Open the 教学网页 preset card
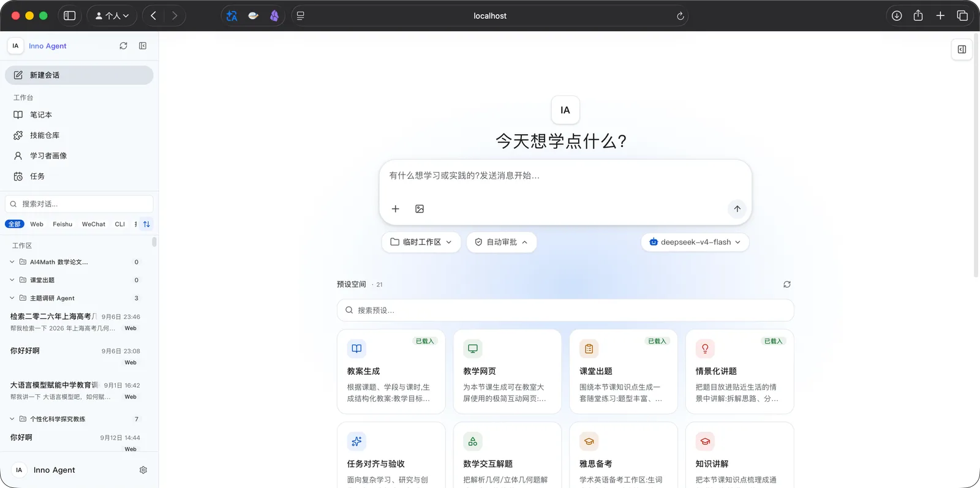Image resolution: width=980 pixels, height=488 pixels. coord(507,372)
